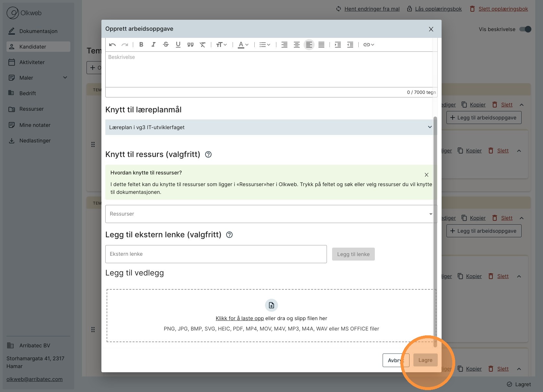Image resolution: width=543 pixels, height=392 pixels.
Task: Open the Ressurser dropdown field
Action: tap(271, 214)
